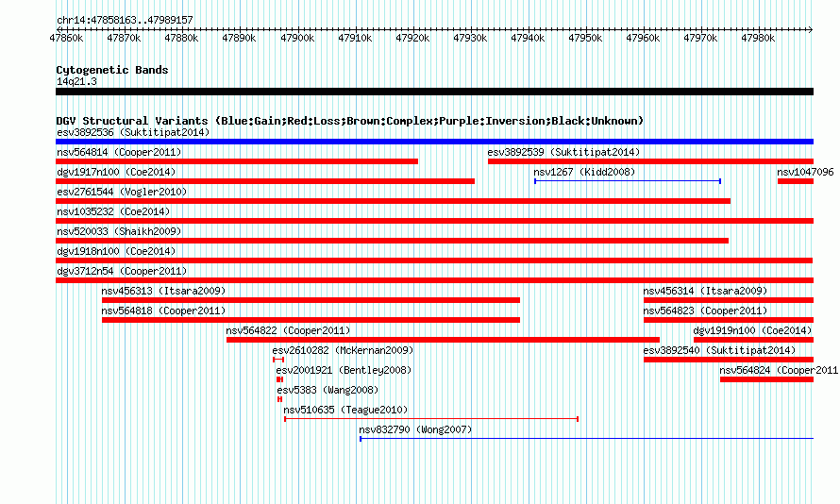Click the nsv1047096 variant label
The image size is (840, 504).
(805, 173)
